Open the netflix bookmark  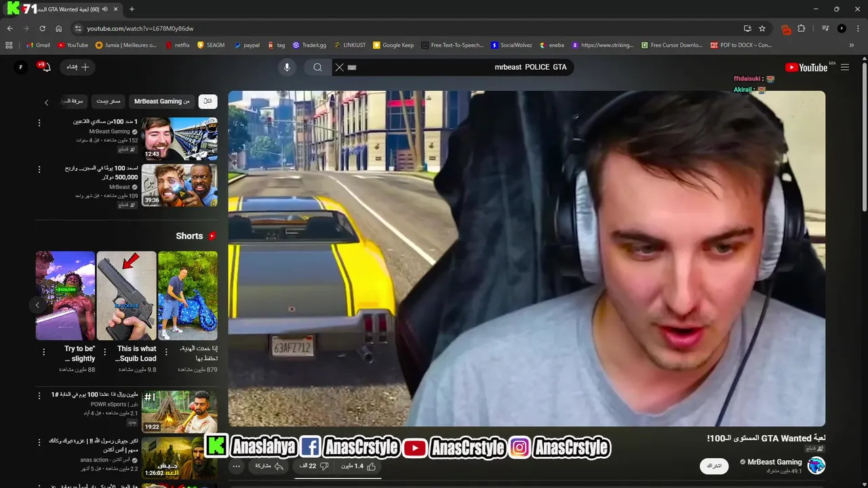click(x=177, y=45)
